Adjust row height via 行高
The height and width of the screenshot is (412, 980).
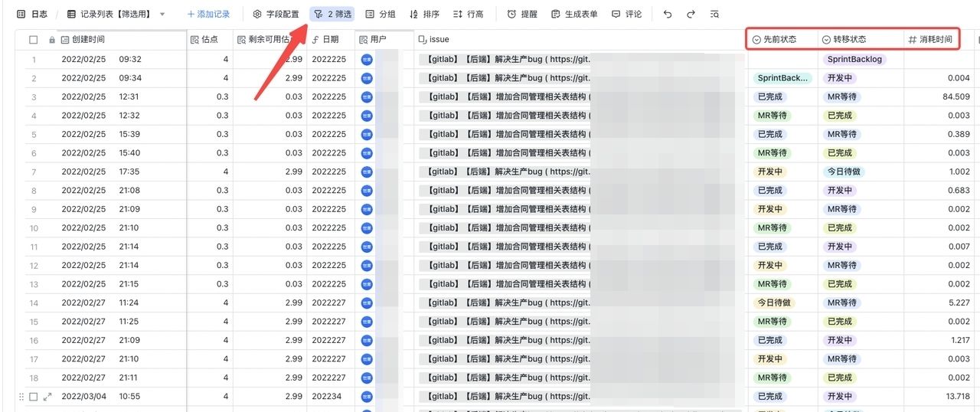pyautogui.click(x=469, y=14)
